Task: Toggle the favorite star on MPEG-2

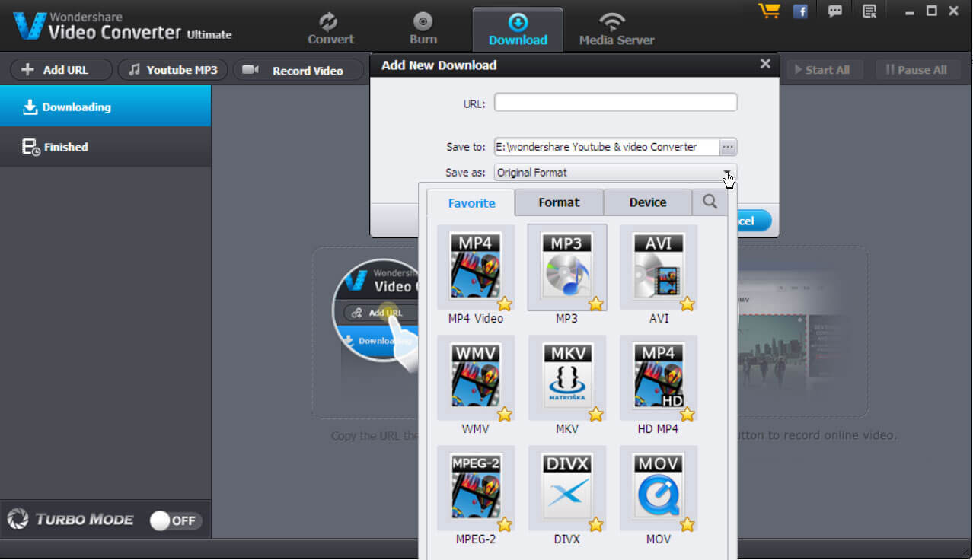Action: click(x=505, y=524)
